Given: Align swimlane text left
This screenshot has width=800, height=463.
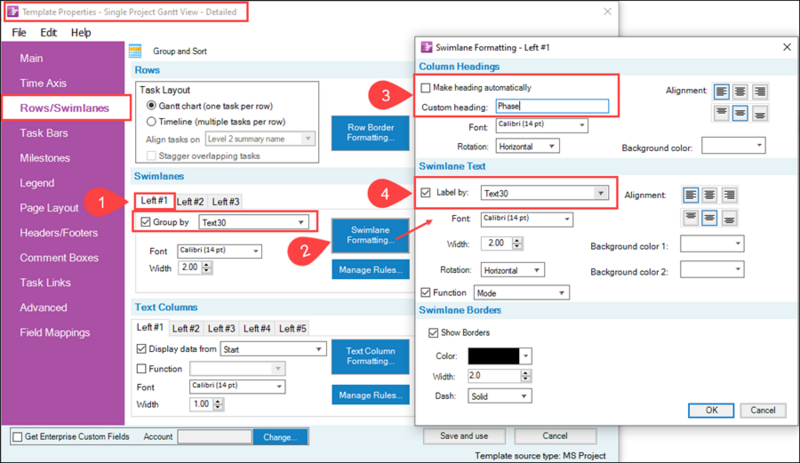Looking at the screenshot, I should click(x=690, y=195).
